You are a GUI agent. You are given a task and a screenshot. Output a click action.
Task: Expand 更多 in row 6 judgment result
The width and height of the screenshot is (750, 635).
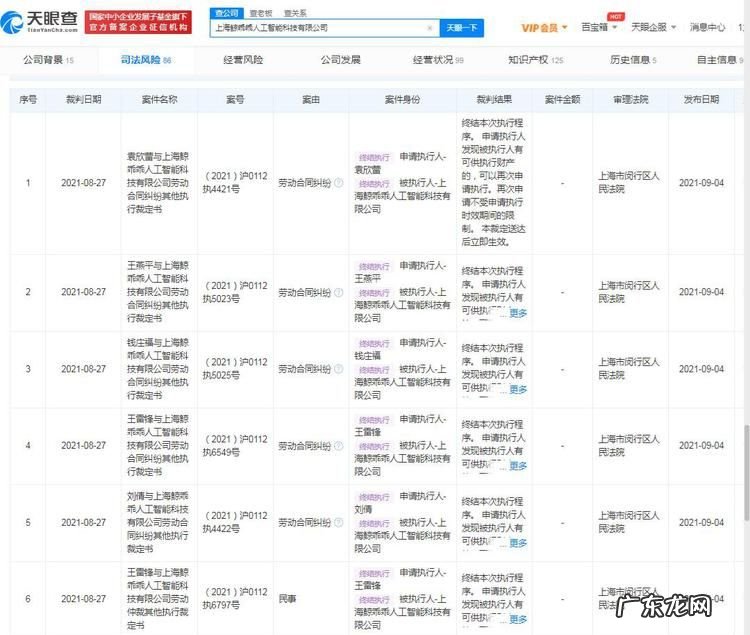518,619
